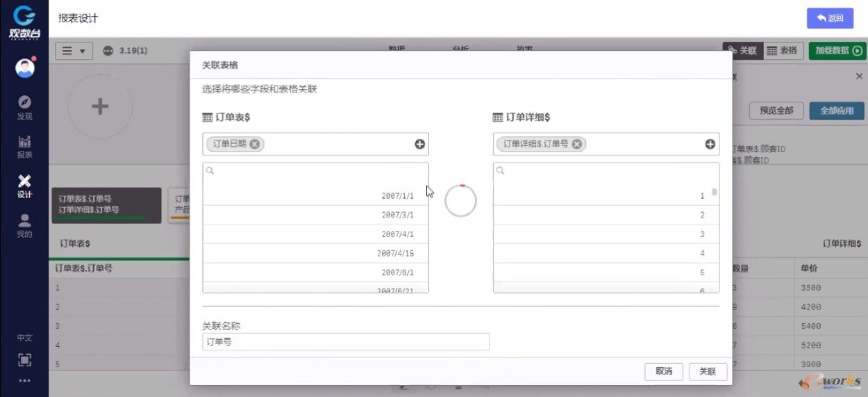Click 订单详细$ table heading in dialog
868x397 pixels.
pyautogui.click(x=528, y=118)
